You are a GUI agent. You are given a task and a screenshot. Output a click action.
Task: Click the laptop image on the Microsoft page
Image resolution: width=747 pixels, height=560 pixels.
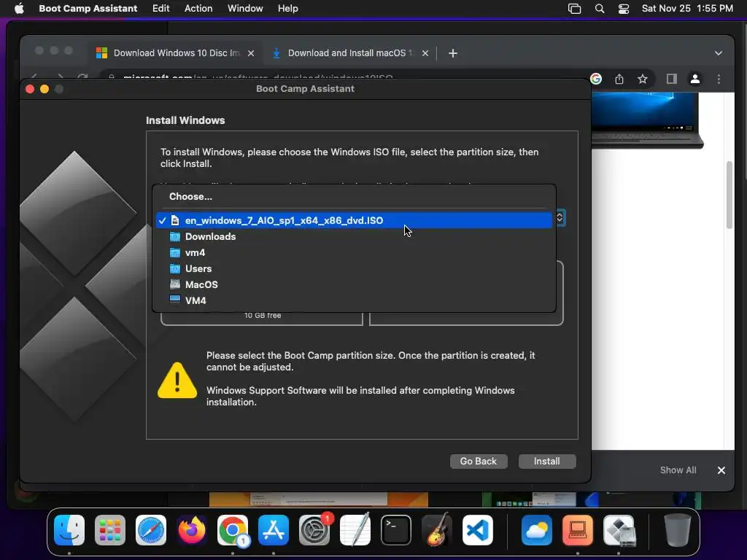(x=647, y=120)
